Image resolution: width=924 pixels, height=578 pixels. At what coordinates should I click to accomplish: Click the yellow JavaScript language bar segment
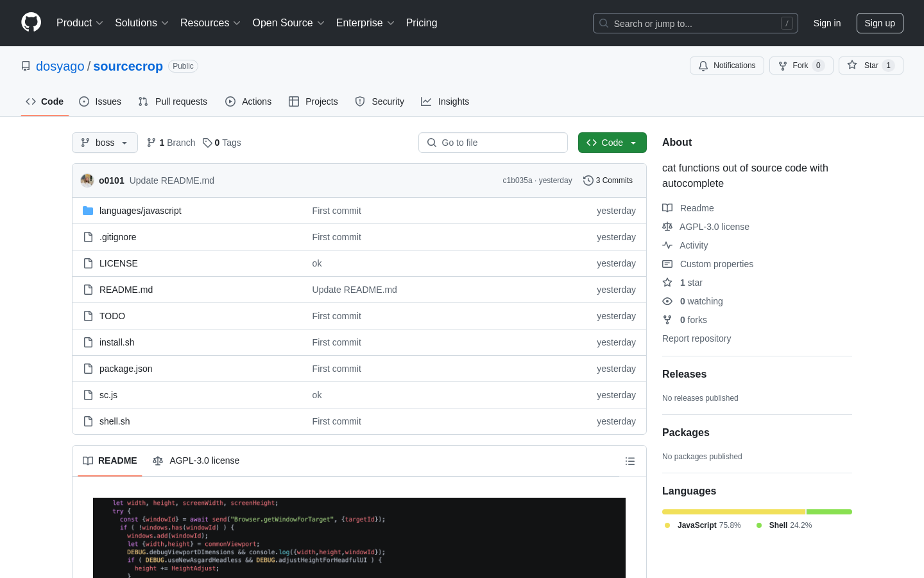click(x=733, y=512)
